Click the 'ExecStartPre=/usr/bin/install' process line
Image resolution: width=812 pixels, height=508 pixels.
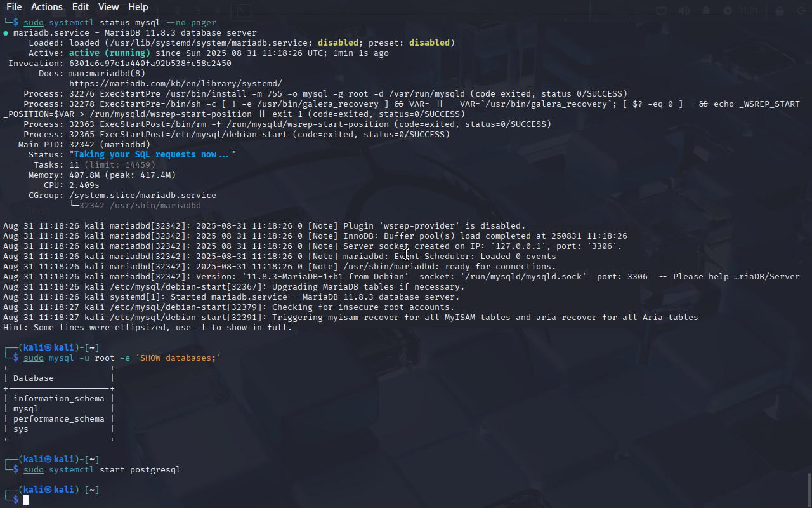325,94
